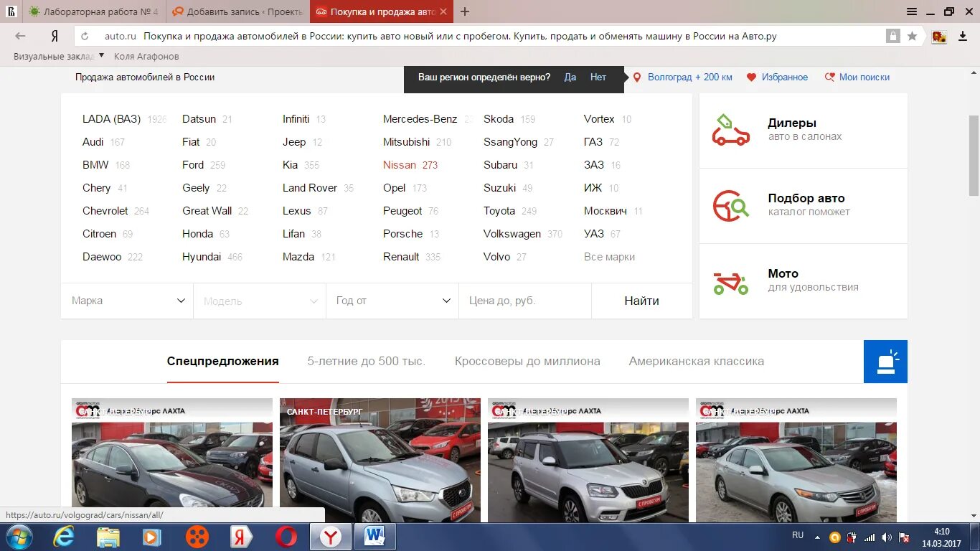Click the browser extension icon next to downloads
The image size is (980, 551).
[939, 37]
